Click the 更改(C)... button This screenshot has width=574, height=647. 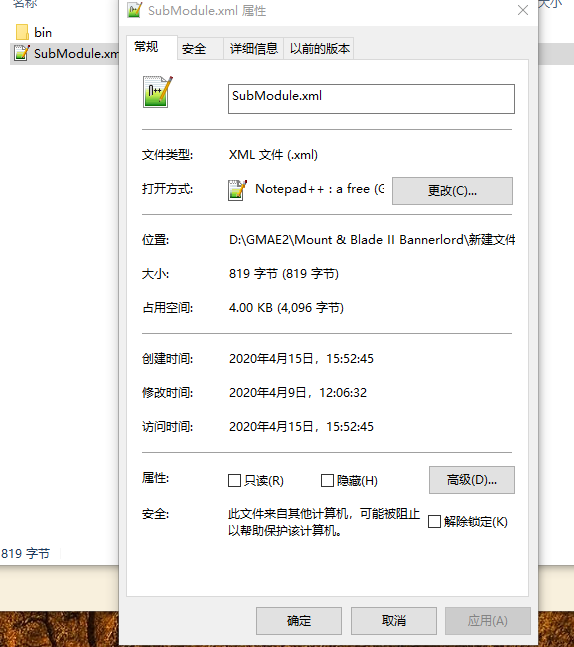(x=452, y=191)
